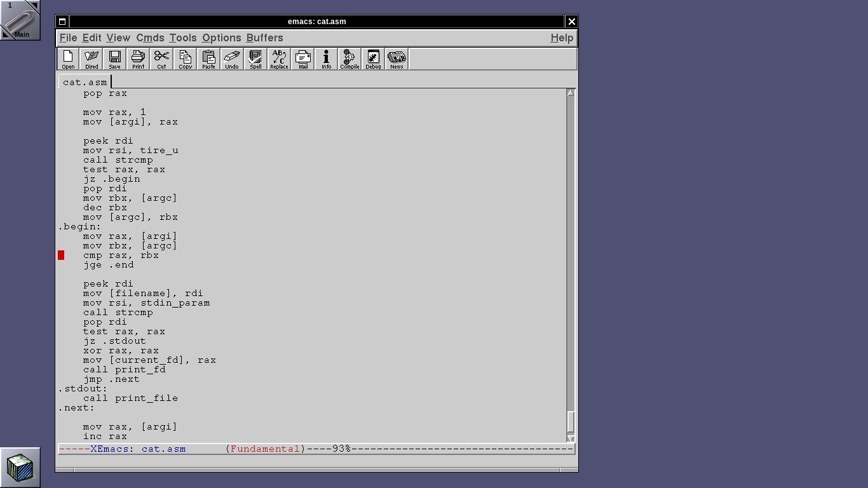Click the Main paperclip desktop icon
Screen dimensions: 868x488
20,20
